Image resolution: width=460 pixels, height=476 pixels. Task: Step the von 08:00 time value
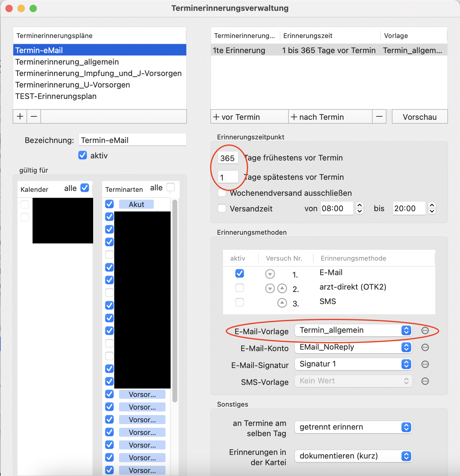[x=360, y=208]
